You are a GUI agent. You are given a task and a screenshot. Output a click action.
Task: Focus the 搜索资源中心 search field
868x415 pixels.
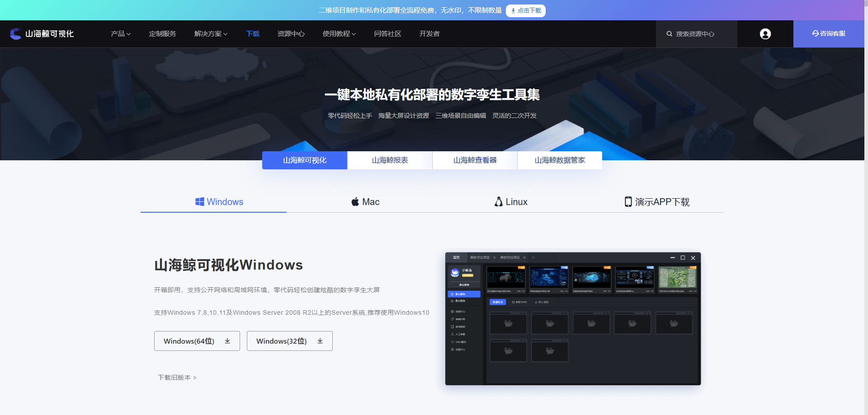click(x=696, y=34)
